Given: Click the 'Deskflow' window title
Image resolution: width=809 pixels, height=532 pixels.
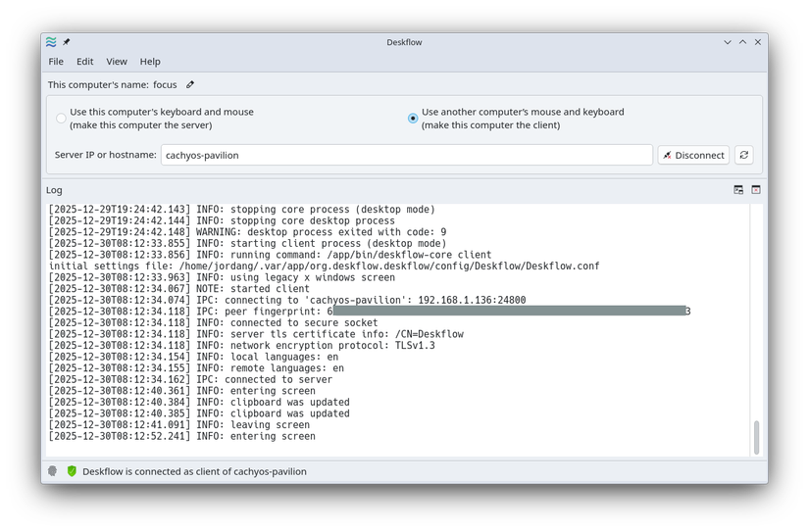Looking at the screenshot, I should 404,42.
